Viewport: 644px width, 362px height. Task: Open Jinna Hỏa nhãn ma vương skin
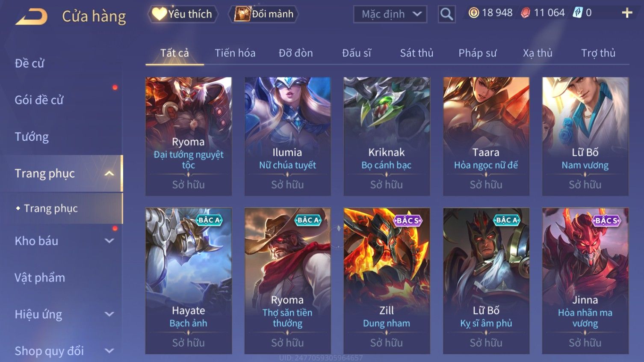click(x=585, y=281)
